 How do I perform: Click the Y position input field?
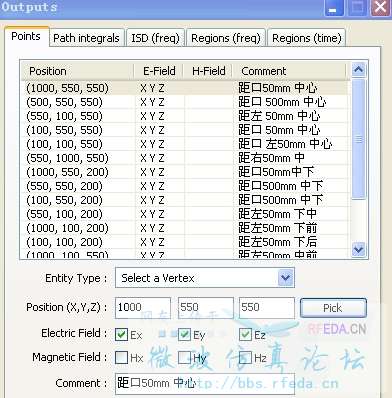pyautogui.click(x=205, y=307)
